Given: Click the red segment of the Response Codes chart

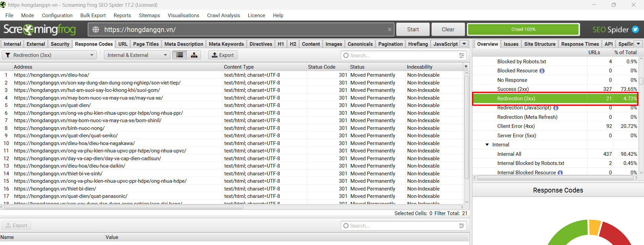Looking at the screenshot, I should pyautogui.click(x=615, y=235).
